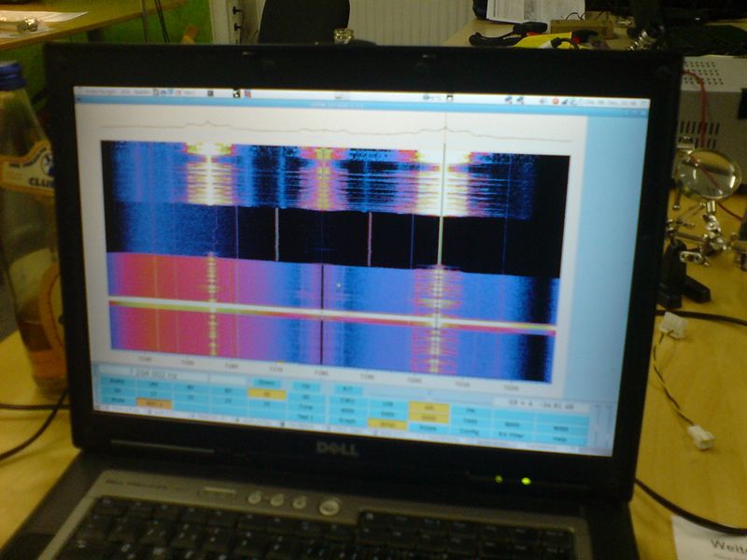Show the Graph screen
The image size is (747, 560).
point(347,421)
